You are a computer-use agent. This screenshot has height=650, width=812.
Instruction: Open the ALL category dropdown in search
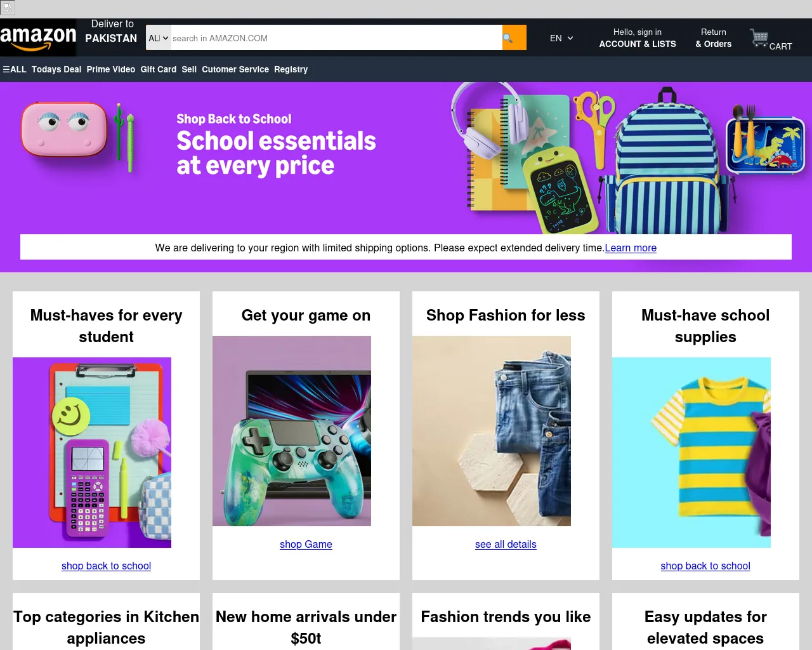159,38
